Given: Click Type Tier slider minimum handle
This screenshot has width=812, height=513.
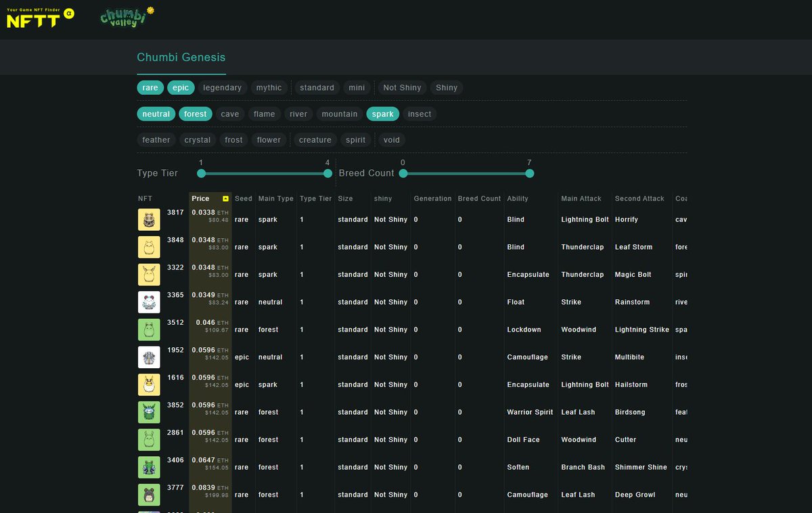Looking at the screenshot, I should 201,173.
